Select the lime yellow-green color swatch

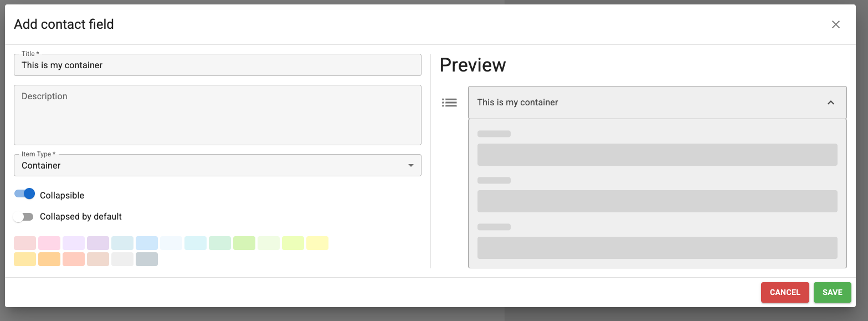tap(293, 243)
